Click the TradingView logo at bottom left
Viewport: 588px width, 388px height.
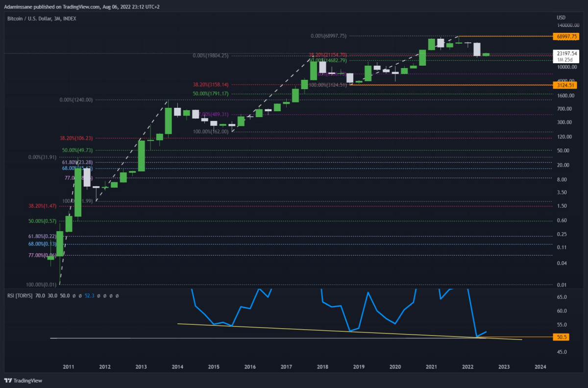tap(23, 381)
